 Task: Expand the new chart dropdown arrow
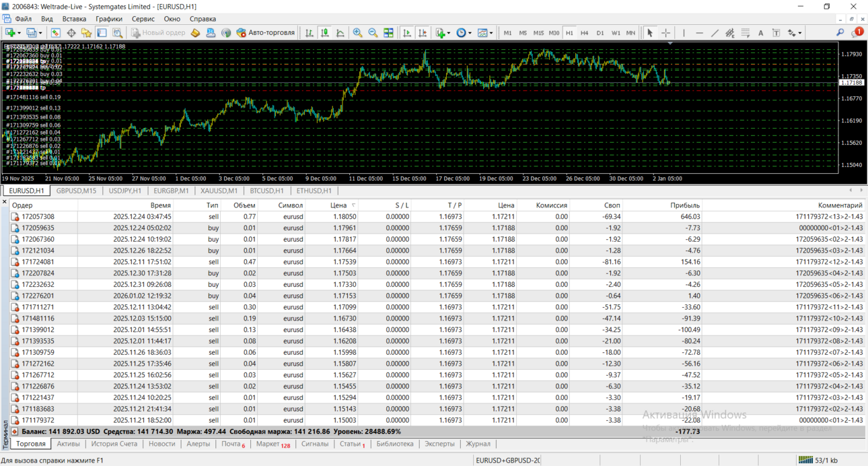[19, 32]
